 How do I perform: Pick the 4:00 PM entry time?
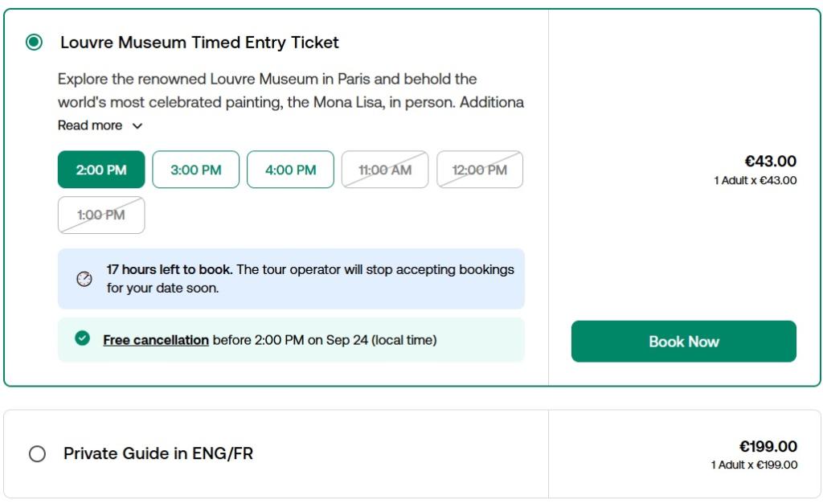click(290, 170)
